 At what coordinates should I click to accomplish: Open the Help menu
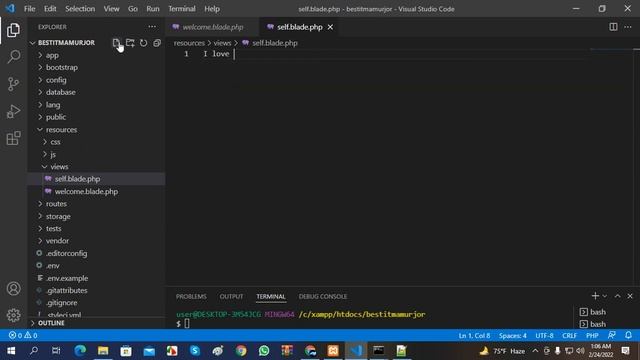pos(212,9)
